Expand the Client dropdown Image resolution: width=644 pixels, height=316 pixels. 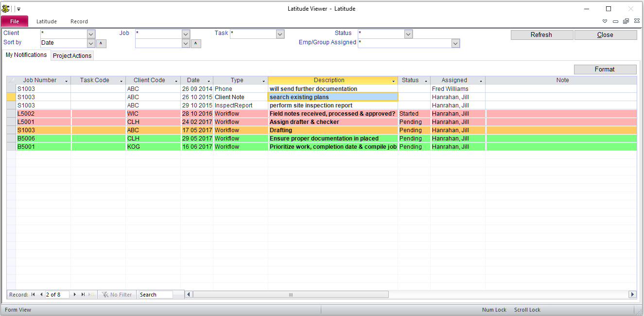(x=91, y=34)
